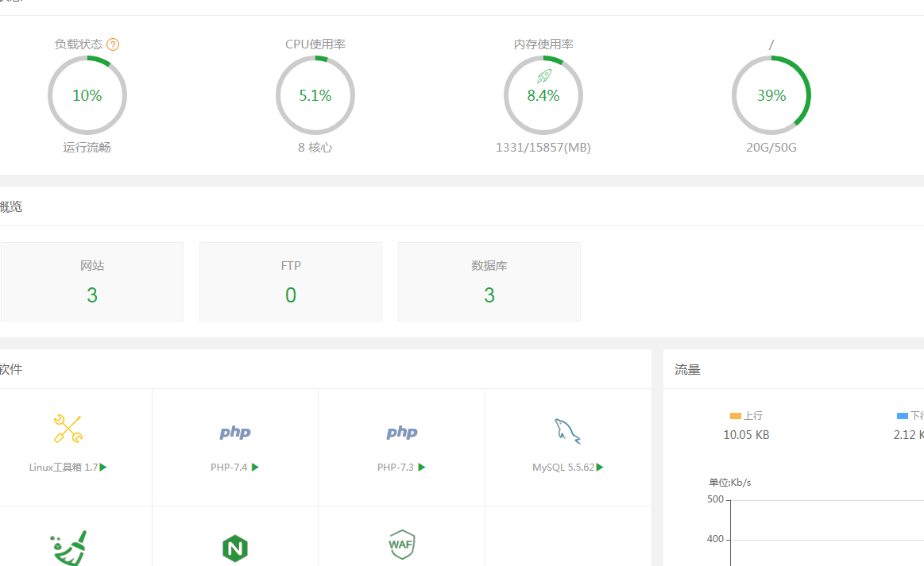Open the 网站 overview card
The width and height of the screenshot is (924, 566).
point(92,282)
